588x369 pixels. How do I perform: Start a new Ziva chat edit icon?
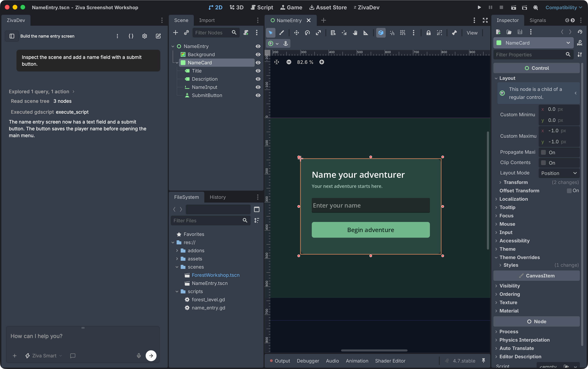pyautogui.click(x=158, y=36)
